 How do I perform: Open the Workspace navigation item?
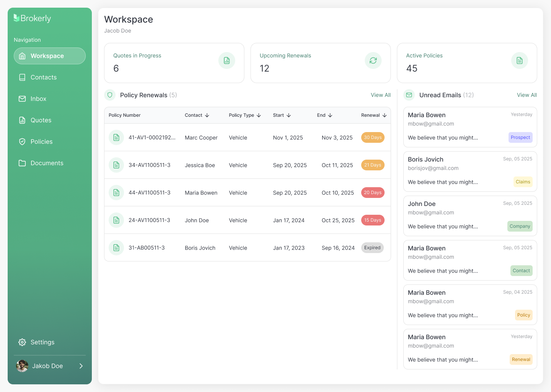pos(50,56)
